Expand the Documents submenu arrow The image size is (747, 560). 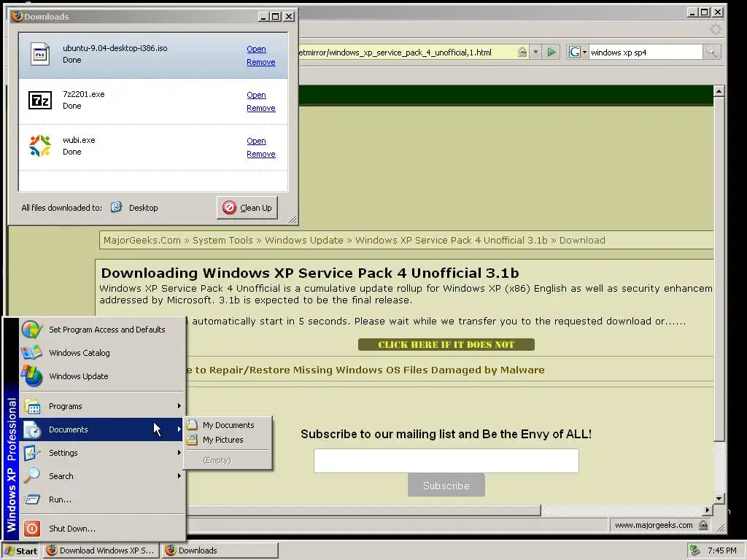[179, 429]
